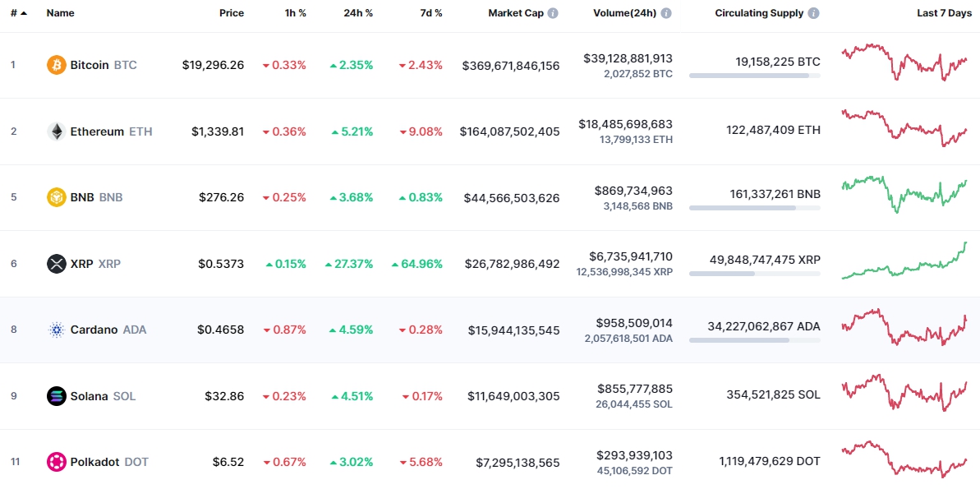
Task: Click Bitcoin price $19,296.26
Action: click(213, 65)
